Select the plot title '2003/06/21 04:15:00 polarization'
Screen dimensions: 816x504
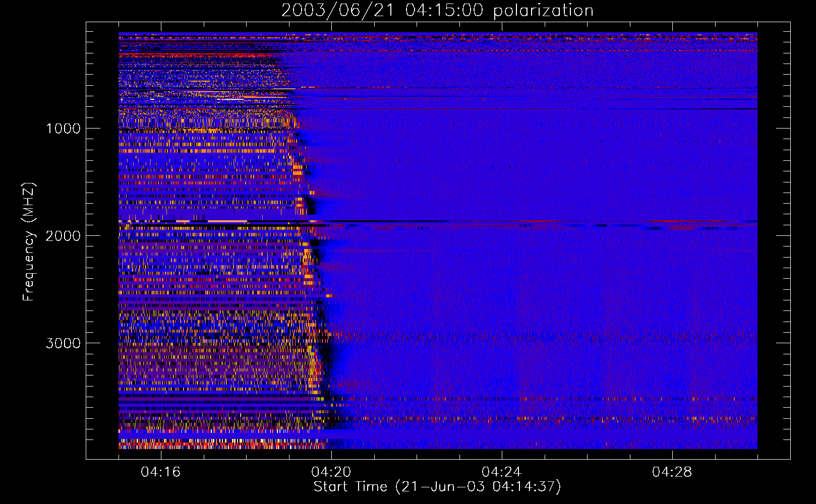pyautogui.click(x=437, y=10)
